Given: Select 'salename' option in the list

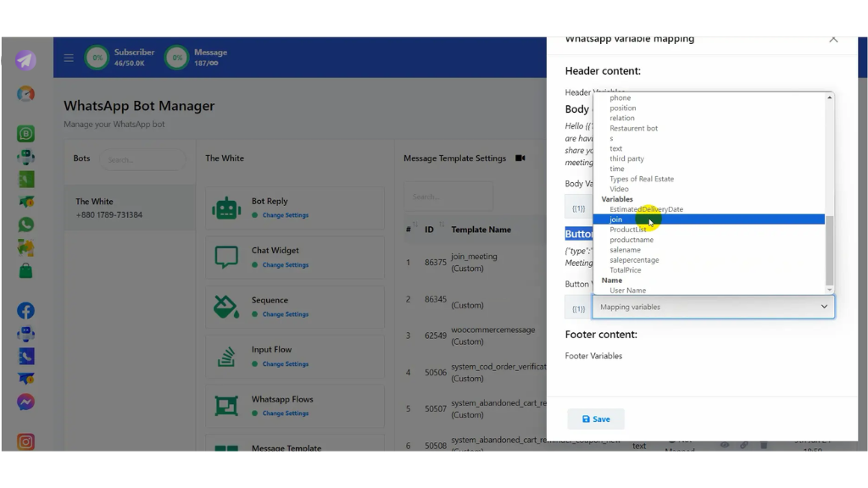Looking at the screenshot, I should (x=625, y=250).
